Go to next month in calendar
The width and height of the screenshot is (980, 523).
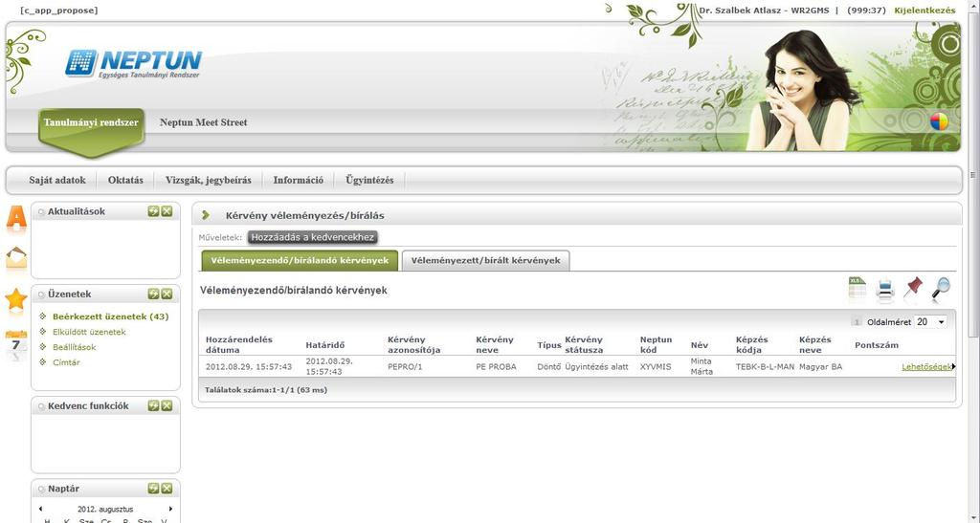click(x=170, y=510)
